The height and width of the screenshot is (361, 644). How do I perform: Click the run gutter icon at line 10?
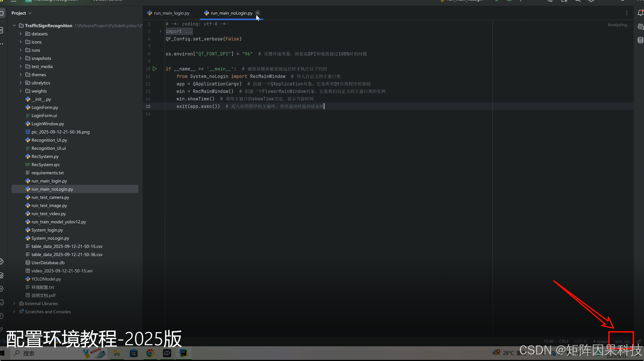pyautogui.click(x=155, y=69)
